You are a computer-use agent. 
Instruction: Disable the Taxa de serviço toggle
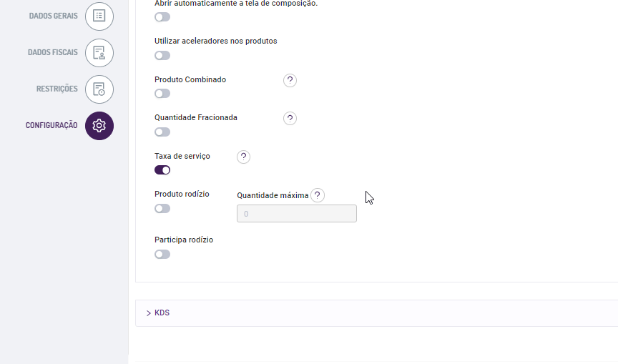(162, 170)
